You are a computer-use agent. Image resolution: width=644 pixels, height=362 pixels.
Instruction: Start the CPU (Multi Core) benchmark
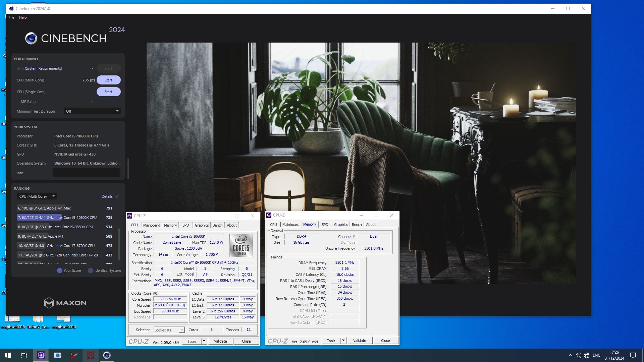point(108,80)
